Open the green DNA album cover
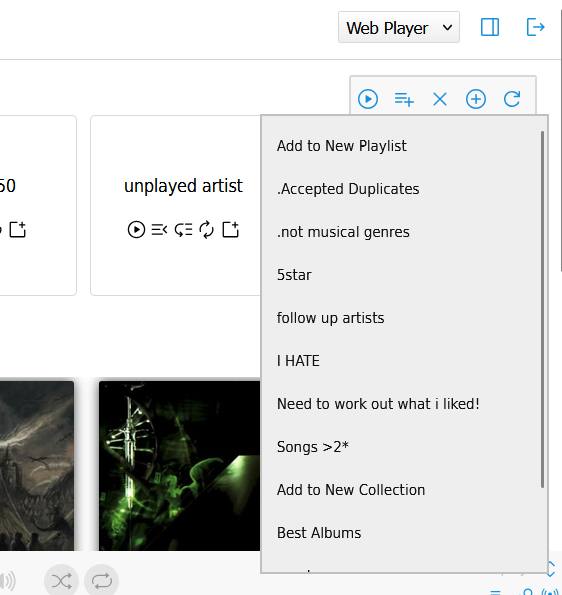This screenshot has width=562, height=595. tap(179, 466)
